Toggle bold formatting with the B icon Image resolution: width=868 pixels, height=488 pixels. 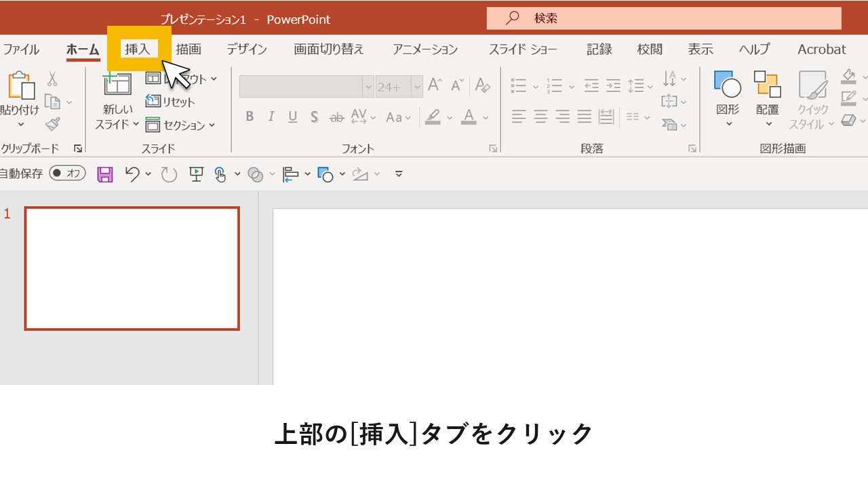(250, 116)
